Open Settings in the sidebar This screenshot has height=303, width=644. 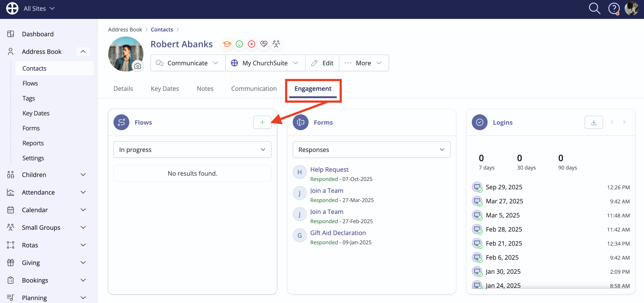point(33,158)
